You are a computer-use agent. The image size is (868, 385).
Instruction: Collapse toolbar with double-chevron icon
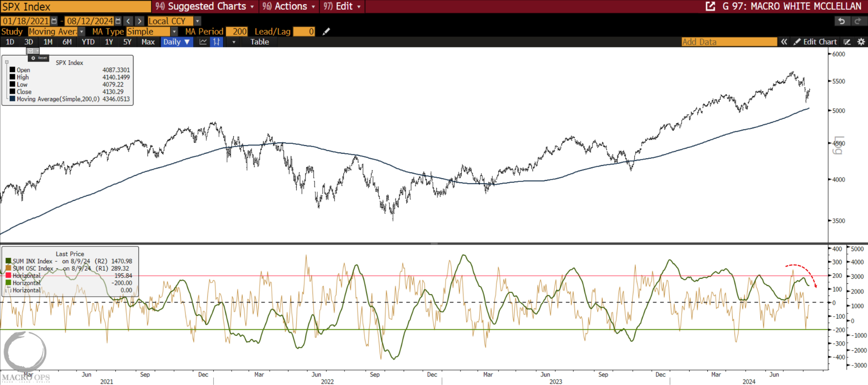coord(784,42)
